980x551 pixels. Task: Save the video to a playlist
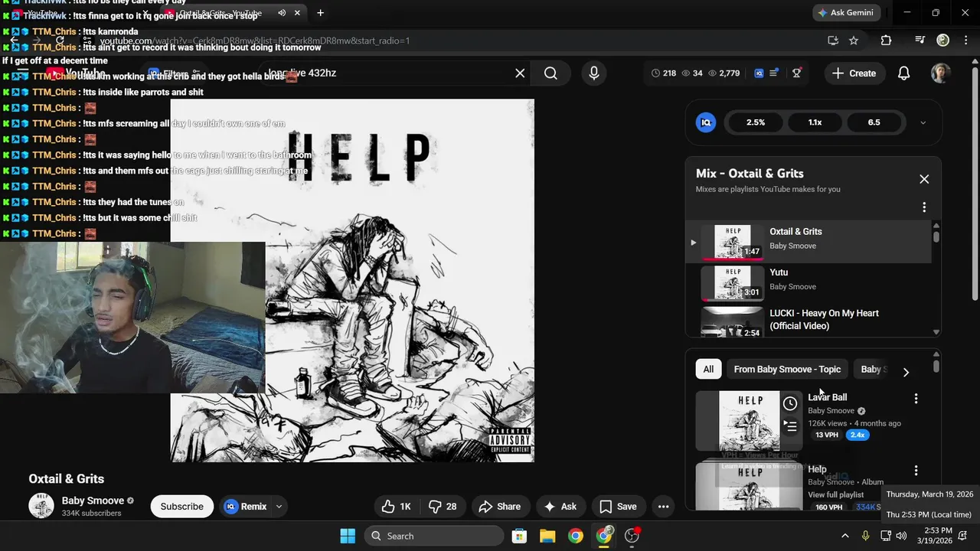point(618,507)
